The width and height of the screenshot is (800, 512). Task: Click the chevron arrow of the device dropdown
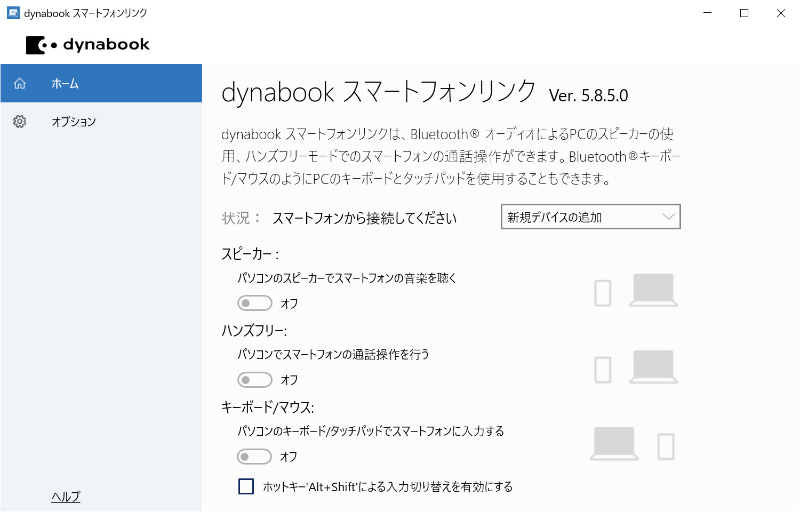click(x=668, y=217)
